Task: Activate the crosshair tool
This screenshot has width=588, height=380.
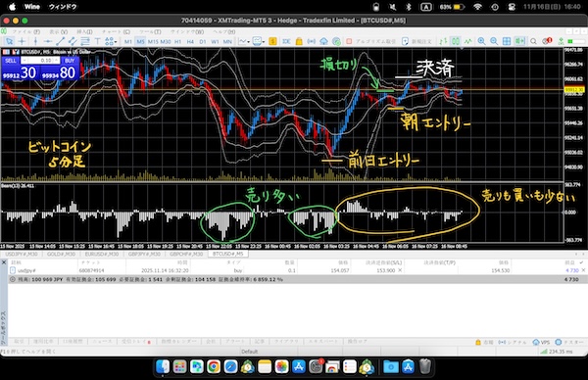Action: click(x=22, y=41)
